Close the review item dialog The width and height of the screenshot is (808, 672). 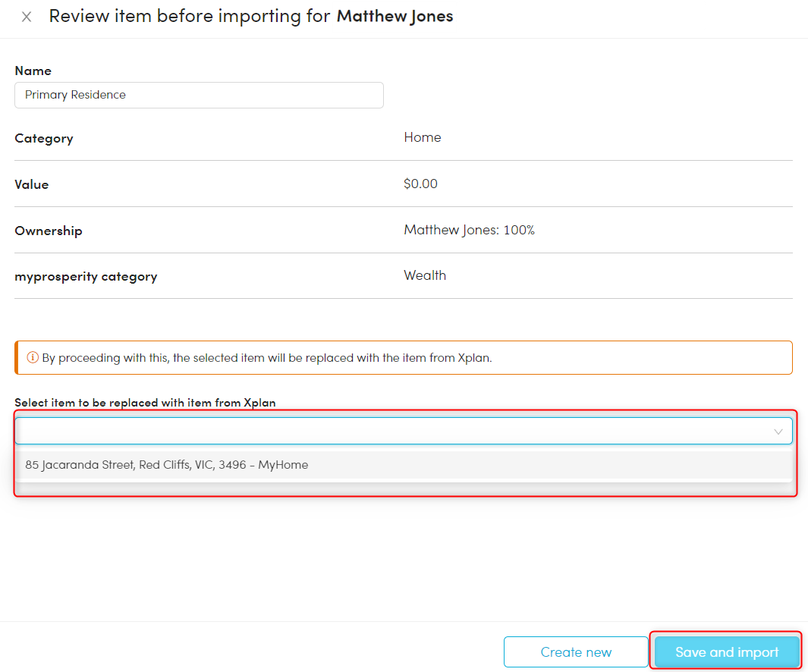(27, 17)
